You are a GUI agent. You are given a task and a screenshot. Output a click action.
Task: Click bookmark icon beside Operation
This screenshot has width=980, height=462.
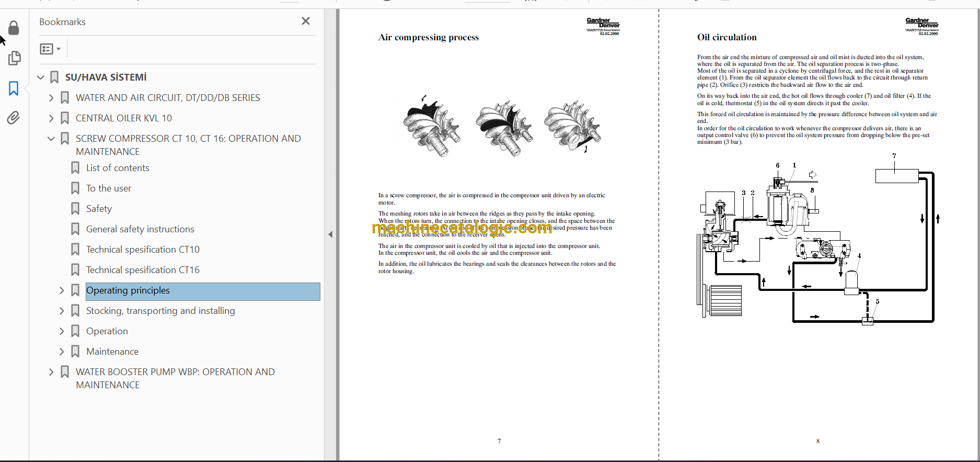coord(75,331)
